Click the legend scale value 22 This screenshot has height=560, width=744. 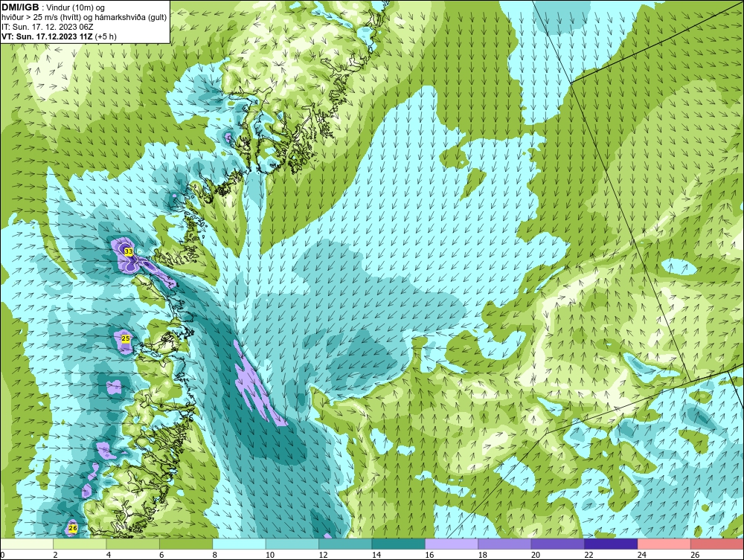coord(589,555)
